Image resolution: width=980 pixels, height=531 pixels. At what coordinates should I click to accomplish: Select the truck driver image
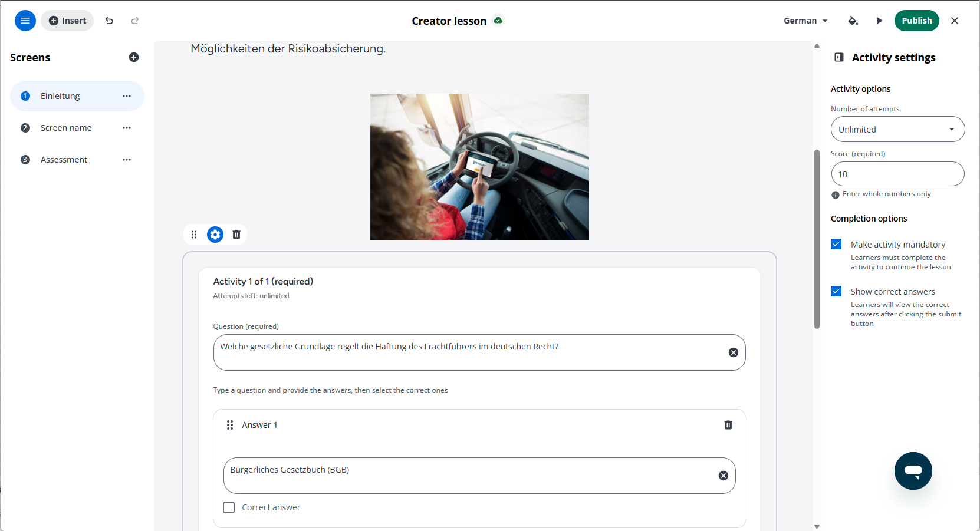(x=479, y=167)
